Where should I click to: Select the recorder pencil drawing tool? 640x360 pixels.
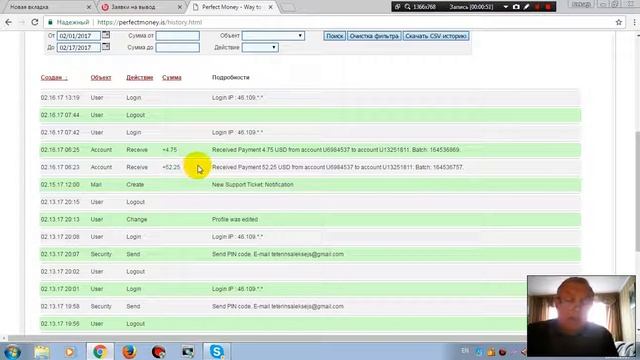point(527,7)
